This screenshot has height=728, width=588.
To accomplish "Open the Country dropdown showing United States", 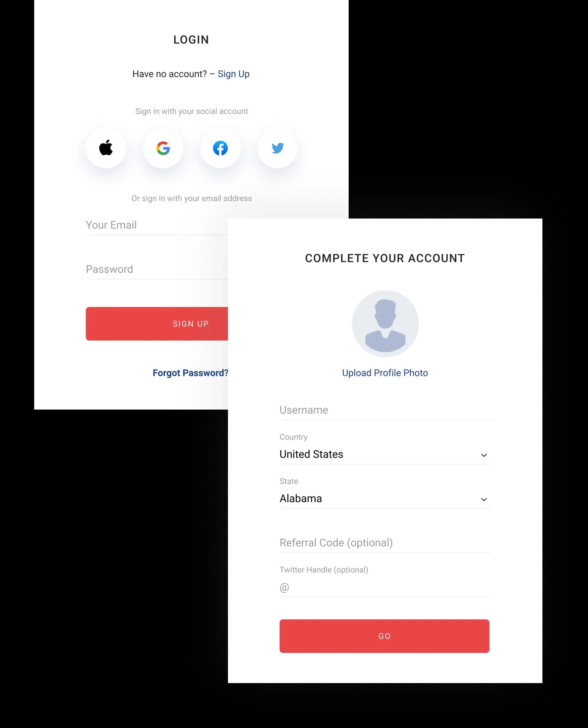I will pos(385,454).
